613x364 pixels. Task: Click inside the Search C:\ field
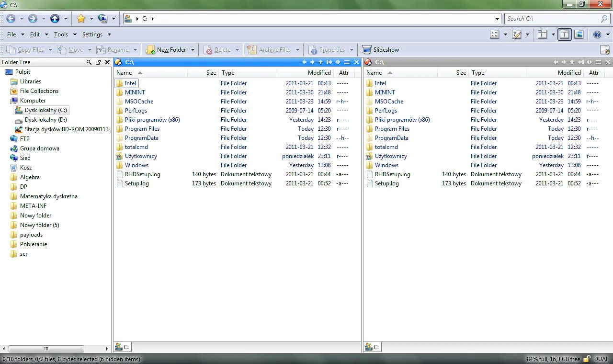551,18
